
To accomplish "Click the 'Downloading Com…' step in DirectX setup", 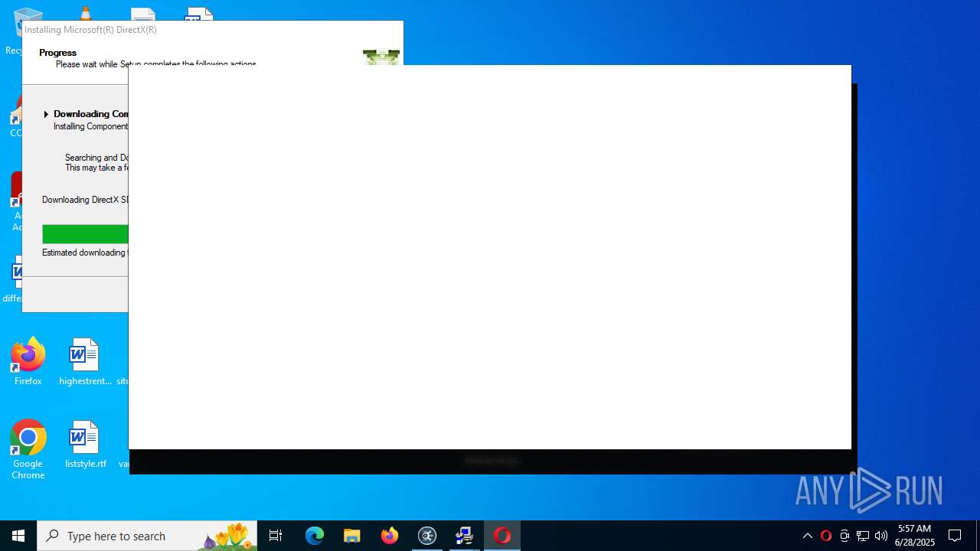I will (x=90, y=114).
